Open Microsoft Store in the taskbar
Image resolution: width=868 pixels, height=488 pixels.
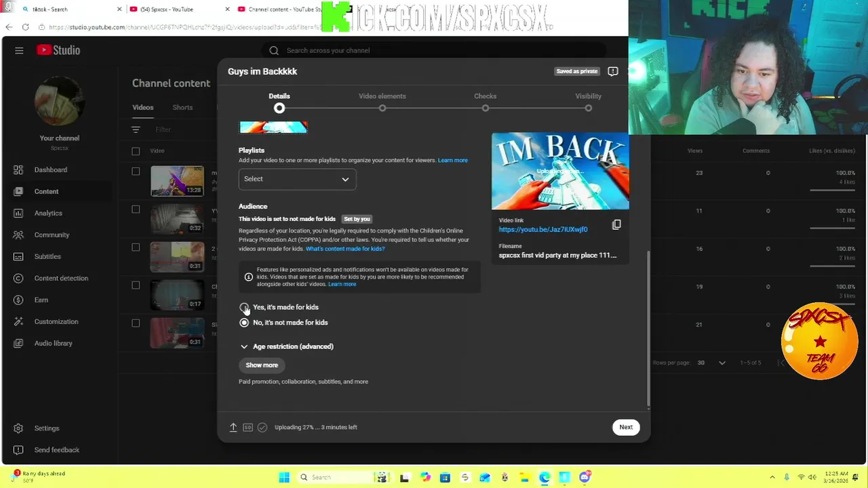click(445, 477)
